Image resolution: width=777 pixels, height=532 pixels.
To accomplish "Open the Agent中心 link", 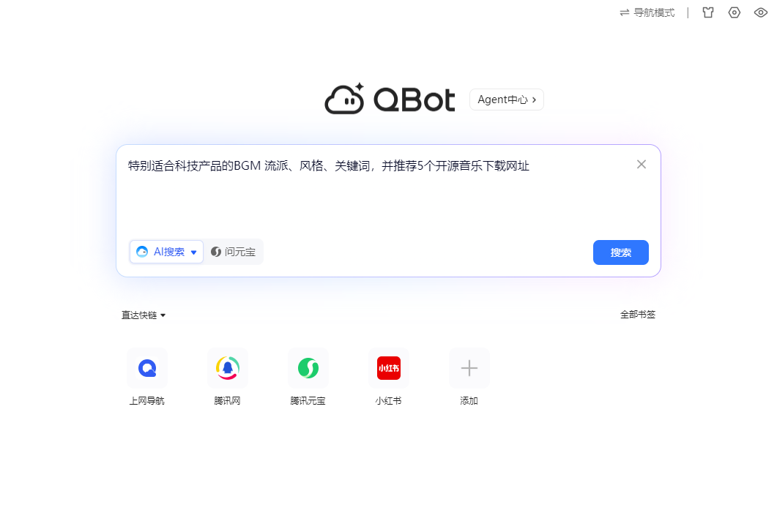I will click(x=507, y=100).
